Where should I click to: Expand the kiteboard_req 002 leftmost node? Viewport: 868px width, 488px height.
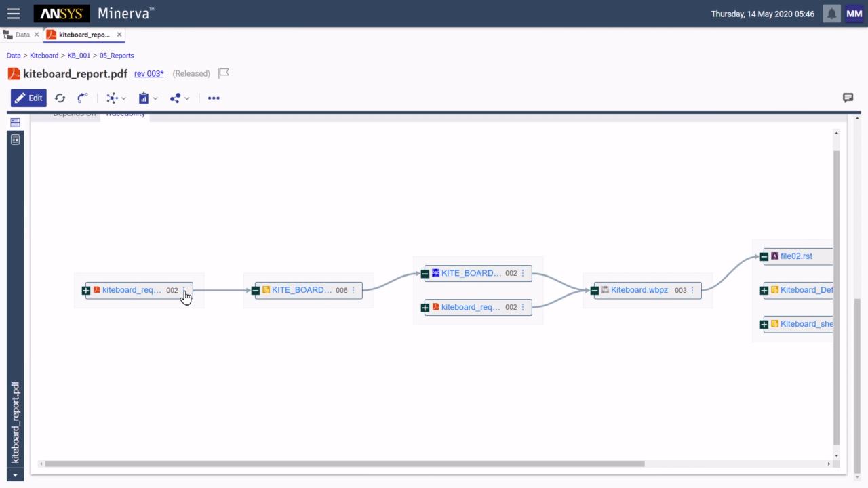(x=86, y=290)
